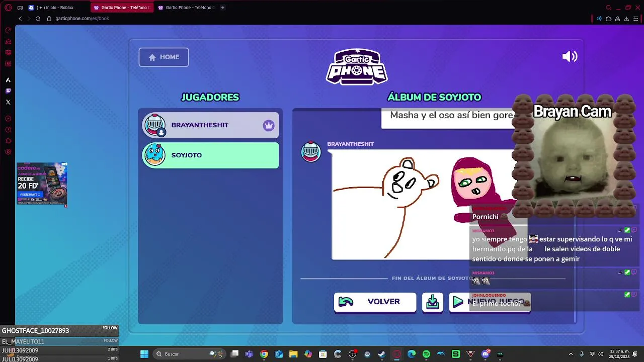Open the Inicio - Roblox browser tab
The height and width of the screenshot is (362, 644).
[x=55, y=8]
